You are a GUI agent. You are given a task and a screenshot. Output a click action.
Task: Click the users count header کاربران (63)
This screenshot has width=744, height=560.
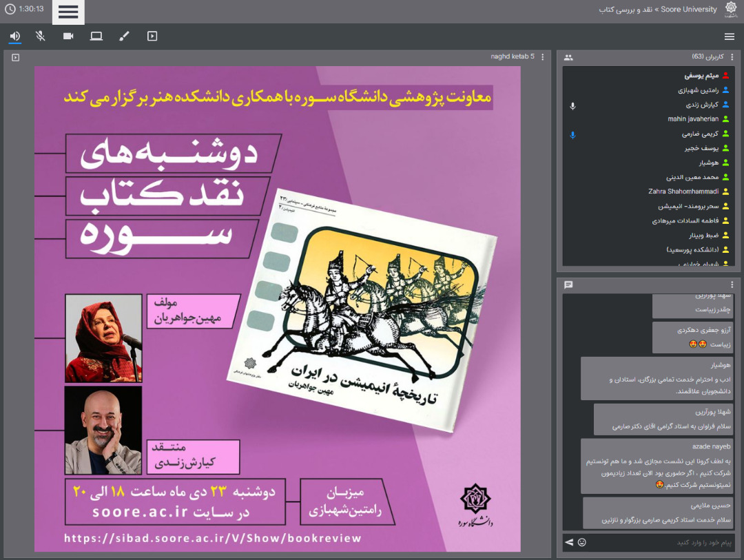click(x=707, y=56)
